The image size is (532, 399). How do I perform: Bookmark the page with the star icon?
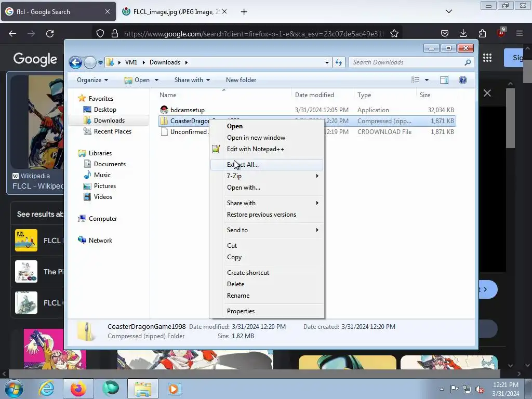(x=394, y=34)
